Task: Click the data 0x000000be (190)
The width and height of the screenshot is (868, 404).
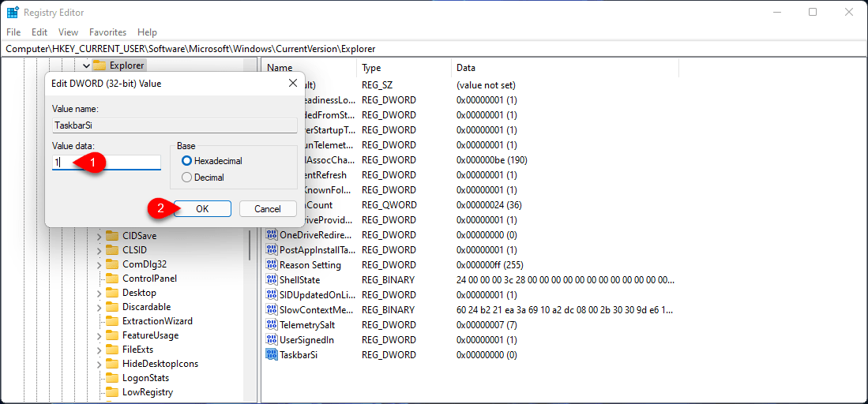Action: 491,160
